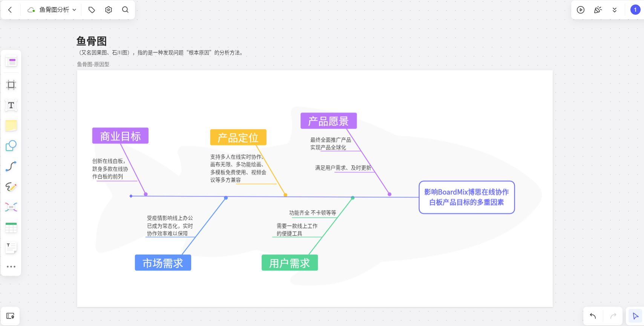Go back using the left arrow
The image size is (644, 326).
tap(10, 10)
